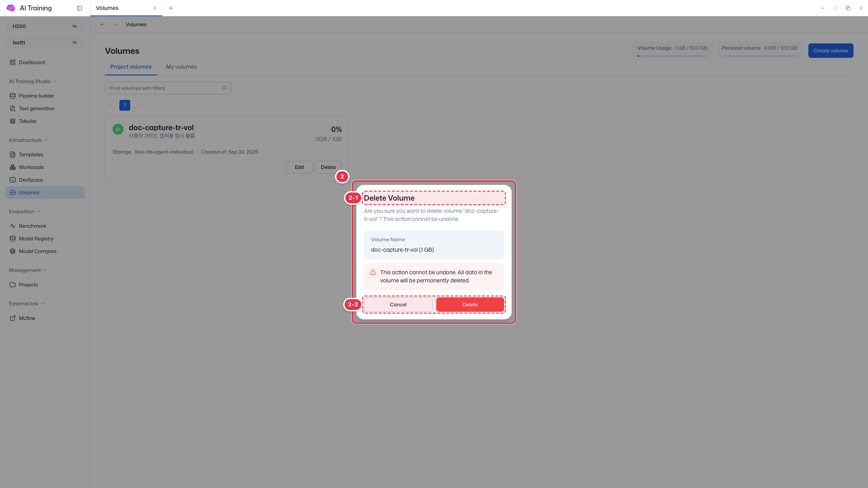Confirm deletion with red Delete button
The image size is (868, 488).
tap(470, 305)
